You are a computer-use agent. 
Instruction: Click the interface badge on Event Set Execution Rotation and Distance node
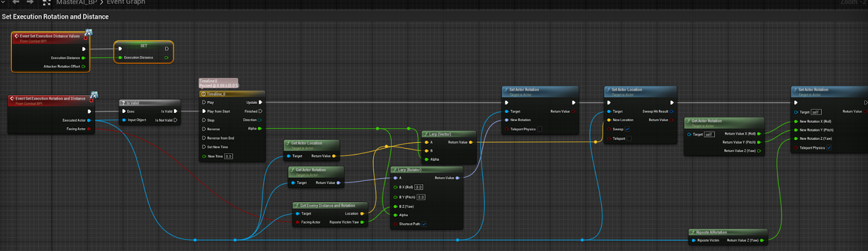point(94,95)
